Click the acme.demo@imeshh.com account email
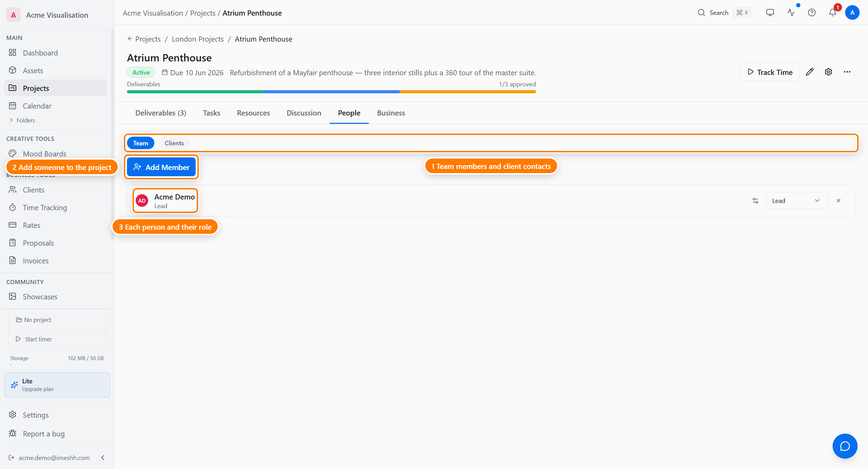The width and height of the screenshot is (868, 469). (x=54, y=458)
